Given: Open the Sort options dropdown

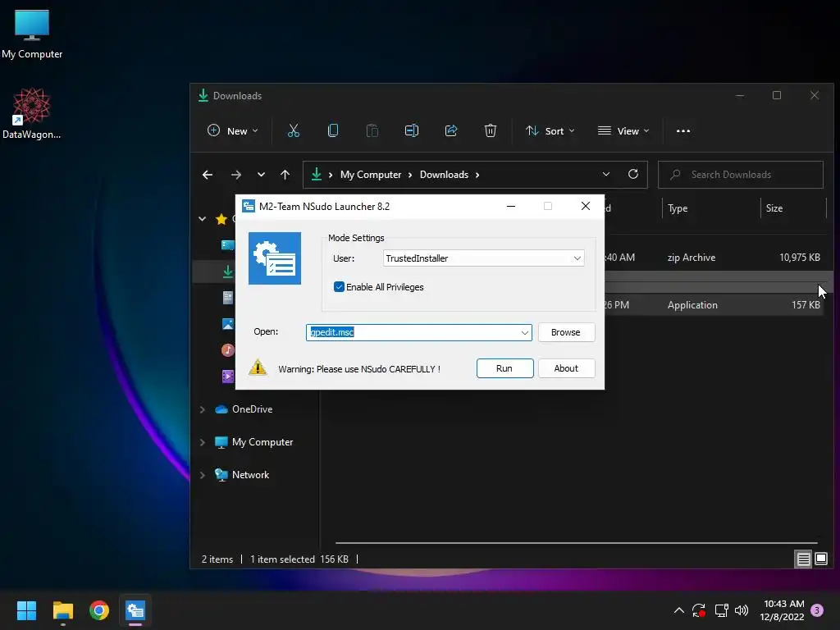Looking at the screenshot, I should 550,130.
